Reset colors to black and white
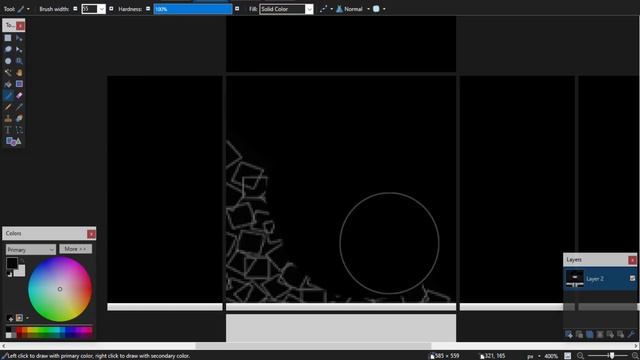The height and width of the screenshot is (360, 640). 9,274
